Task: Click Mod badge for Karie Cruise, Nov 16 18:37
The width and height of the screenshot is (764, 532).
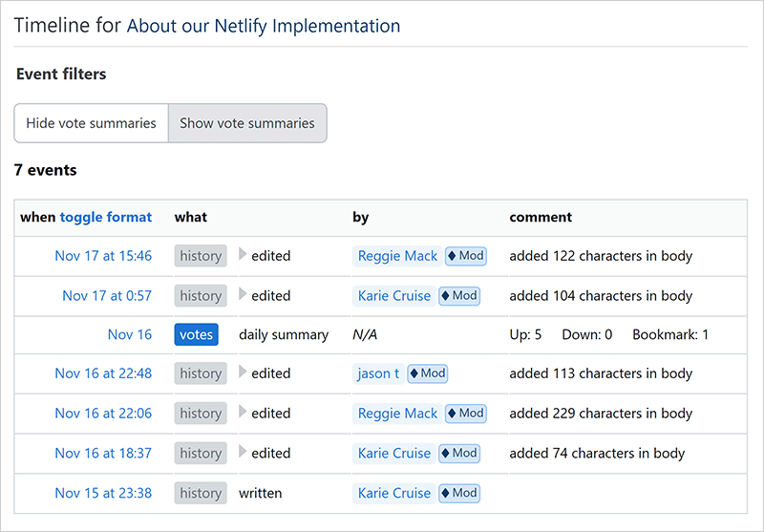Action: click(x=458, y=453)
